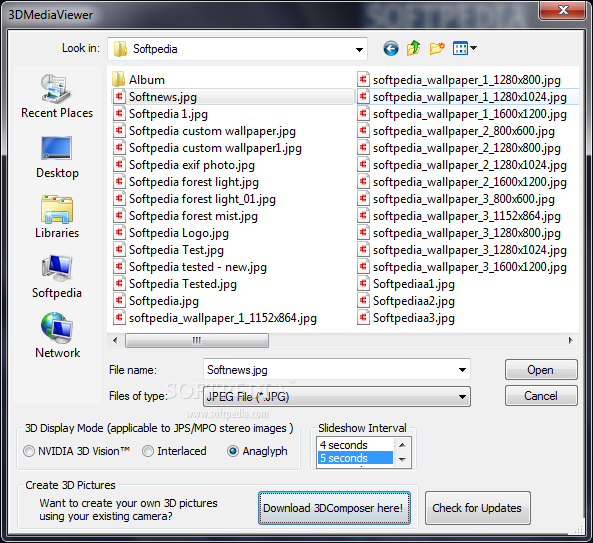Click Download 3DComposer here! button

334,508
